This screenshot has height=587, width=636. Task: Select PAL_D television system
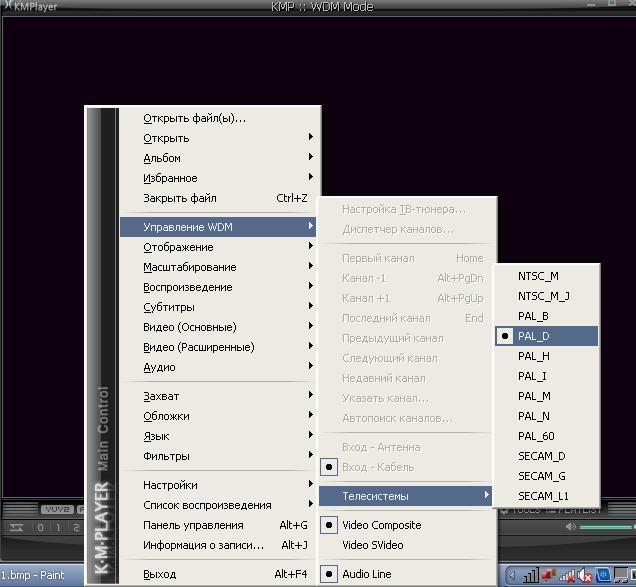coord(534,336)
